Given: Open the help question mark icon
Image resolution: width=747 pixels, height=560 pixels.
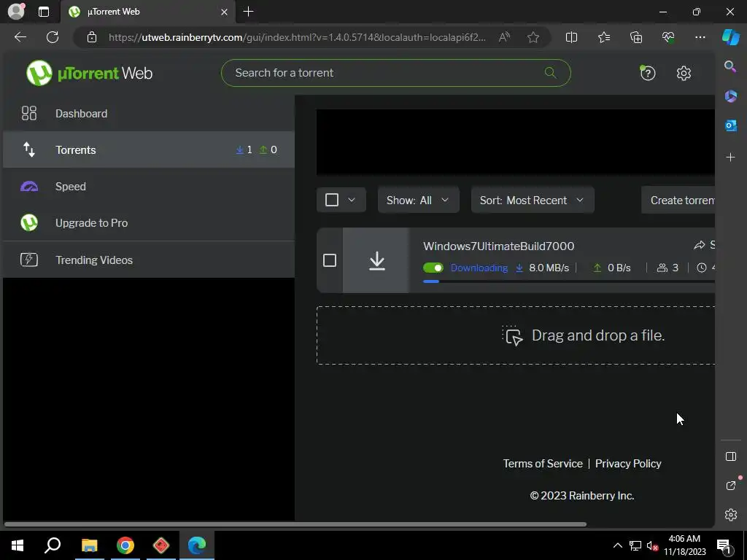Looking at the screenshot, I should point(648,73).
